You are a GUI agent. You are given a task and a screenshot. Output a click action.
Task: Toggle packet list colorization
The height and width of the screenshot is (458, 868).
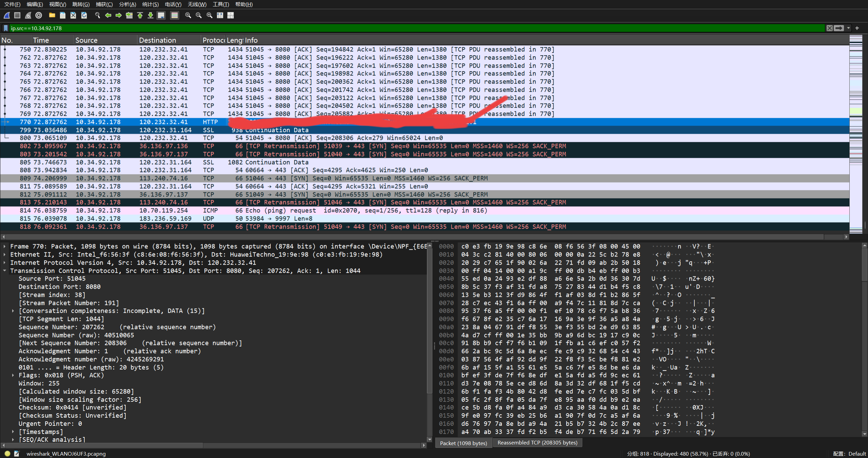(x=174, y=15)
